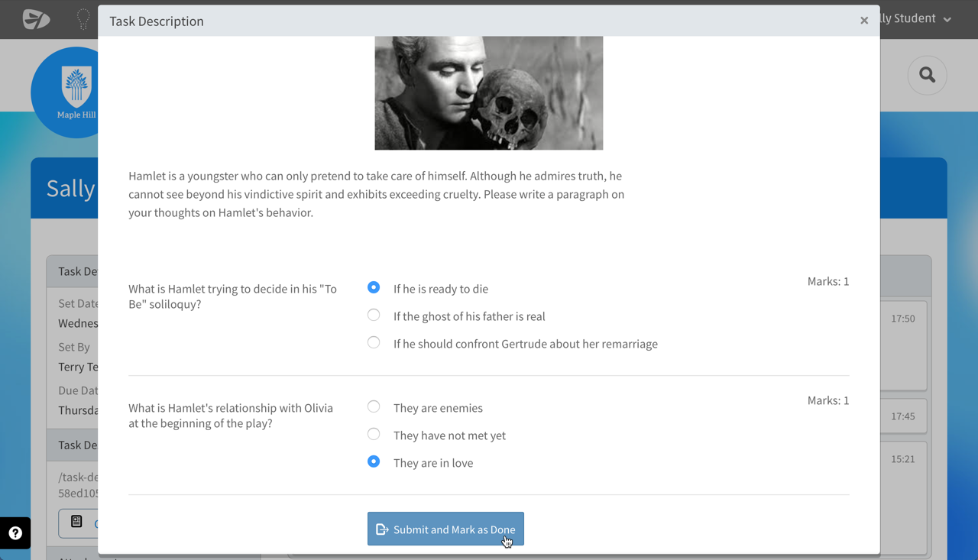Viewport: 978px width, 560px height.
Task: Choose 'They are enemies' for the Olivia question
Action: tap(374, 406)
